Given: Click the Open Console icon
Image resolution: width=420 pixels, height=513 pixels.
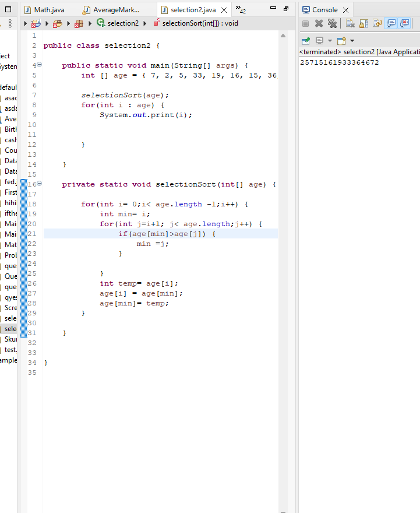Looking at the screenshot, I should (x=341, y=41).
